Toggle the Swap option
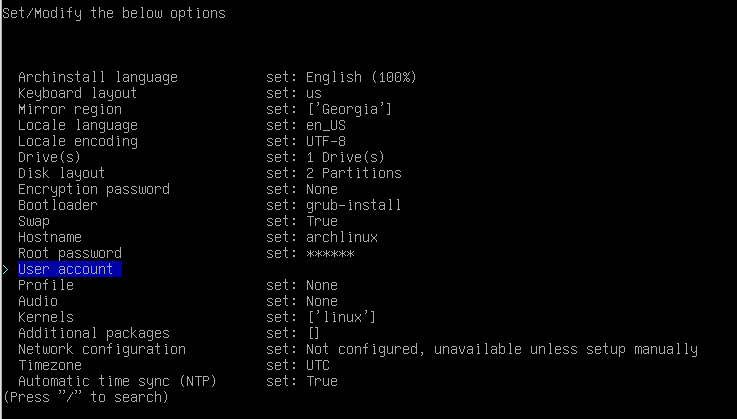The height and width of the screenshot is (419, 737). click(x=33, y=221)
